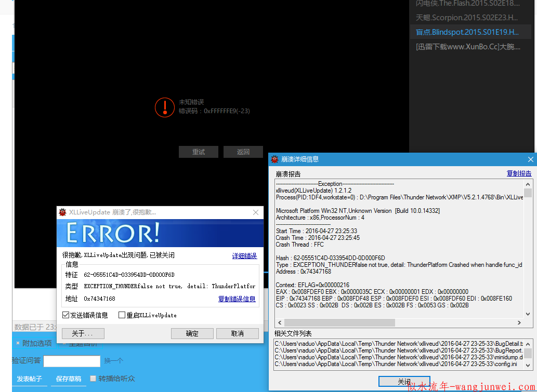Select the 天蝎.Scorpion playlist item
This screenshot has height=392, width=537.
coord(468,18)
